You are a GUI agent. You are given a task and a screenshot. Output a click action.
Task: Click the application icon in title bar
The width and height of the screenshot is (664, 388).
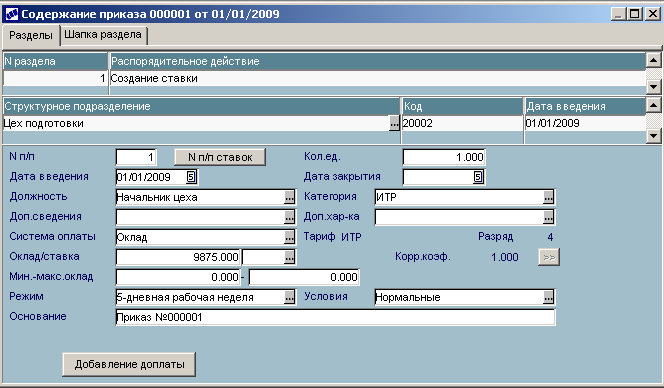pos(11,14)
